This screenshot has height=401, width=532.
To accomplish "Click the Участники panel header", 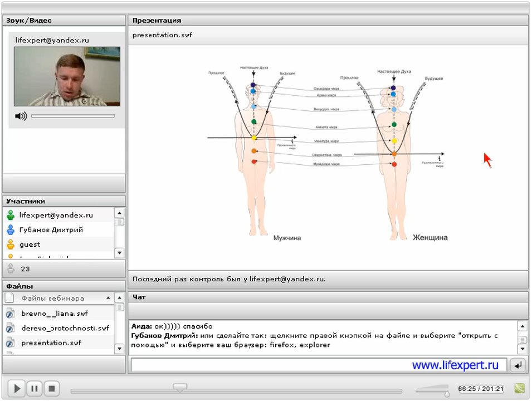I will point(64,201).
